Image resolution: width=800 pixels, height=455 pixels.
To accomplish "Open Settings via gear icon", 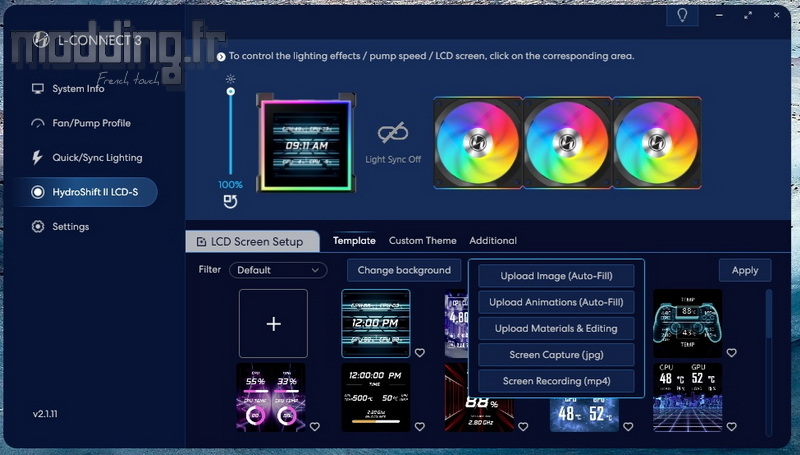I will pyautogui.click(x=39, y=227).
